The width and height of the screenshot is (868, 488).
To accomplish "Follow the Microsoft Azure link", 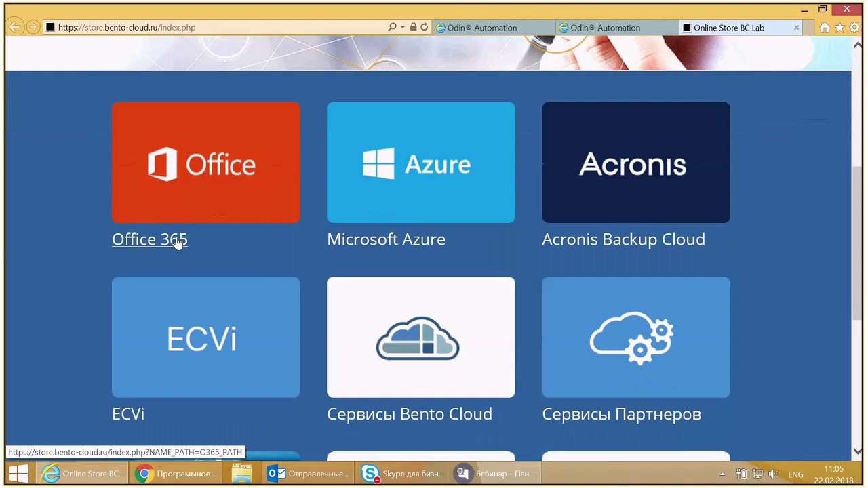I will coord(386,239).
